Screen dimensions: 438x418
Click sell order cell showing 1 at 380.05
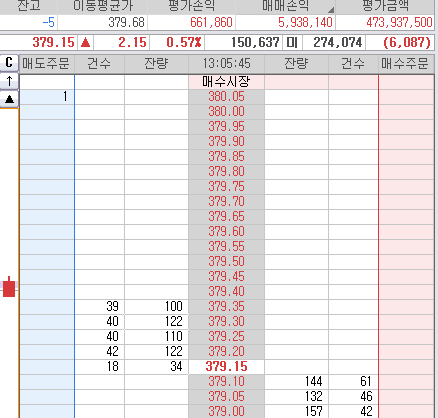coord(47,97)
